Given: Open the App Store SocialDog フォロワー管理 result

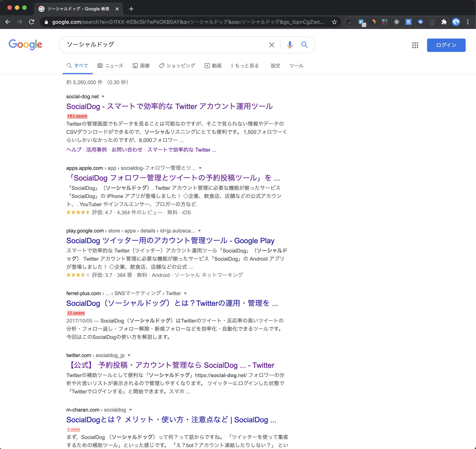Looking at the screenshot, I should tap(173, 178).
